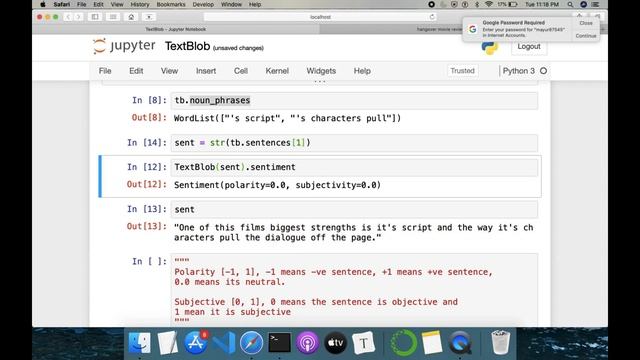Click the kernel idle circle indicator

click(543, 71)
